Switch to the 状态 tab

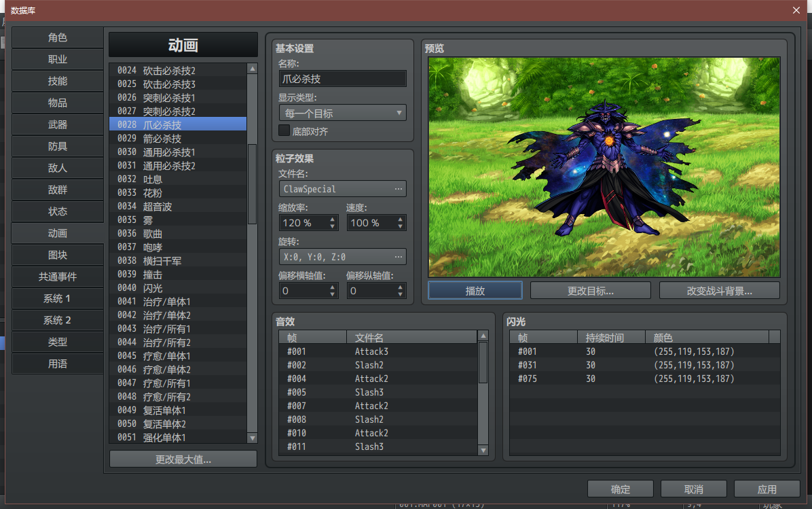coord(58,211)
